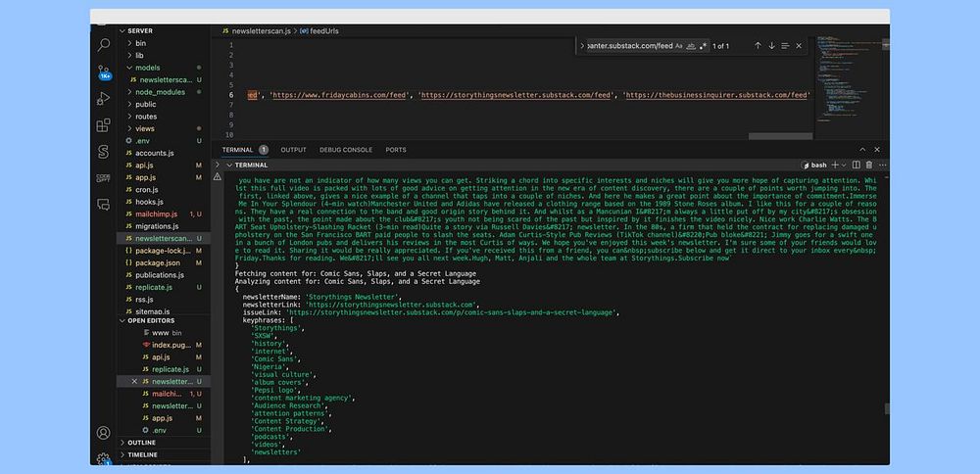The width and height of the screenshot is (980, 474).
Task: Click the editor horizontal scrollbar thumb
Action: click(780, 136)
